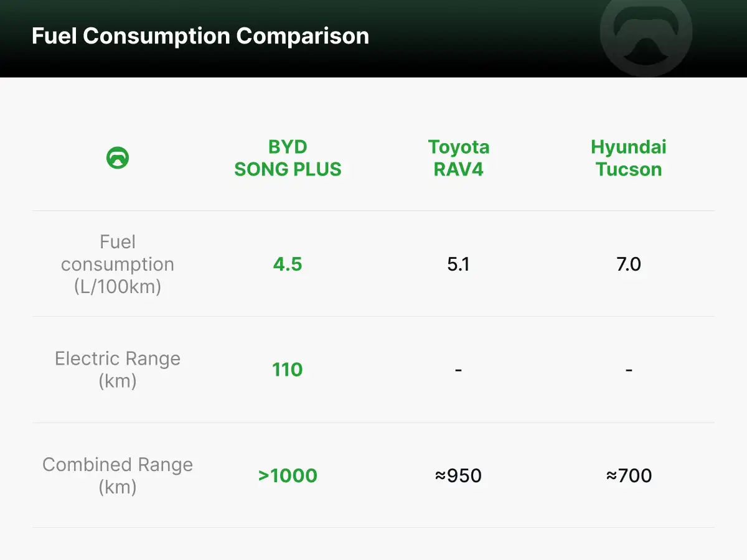The image size is (747, 560).
Task: Click the ≈950 combined range value
Action: [x=458, y=476]
